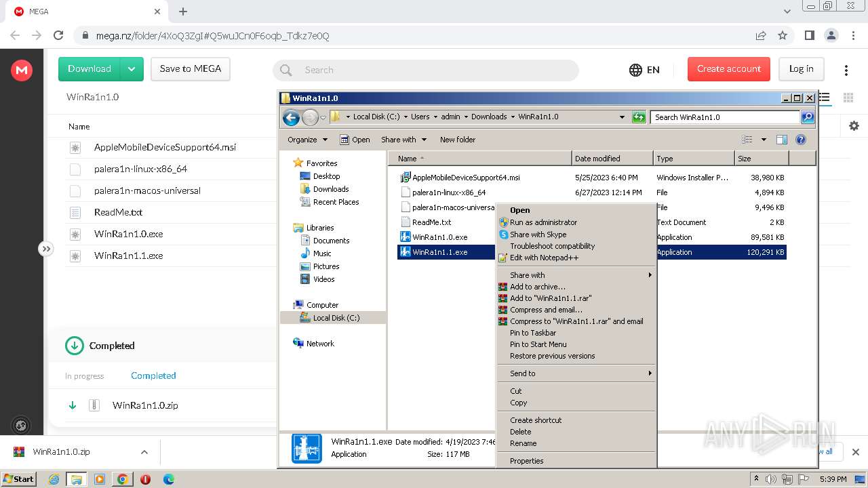868x488 pixels.
Task: Click the Explorer search magnifier icon
Action: pos(807,117)
